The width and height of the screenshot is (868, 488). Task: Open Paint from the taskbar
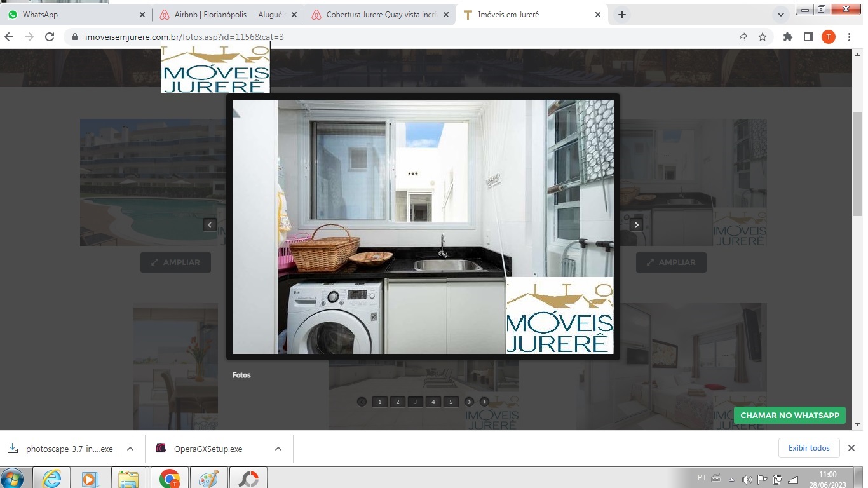coord(208,478)
